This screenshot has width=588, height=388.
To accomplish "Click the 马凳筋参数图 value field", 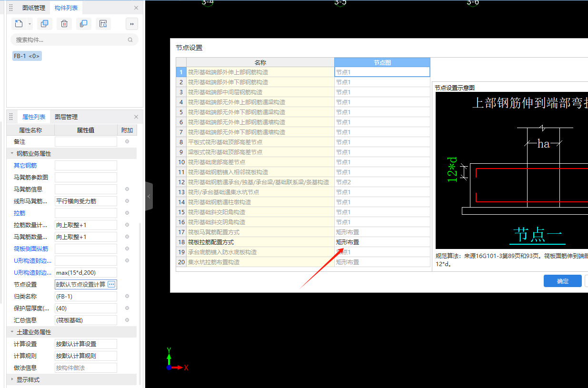I will pyautogui.click(x=86, y=177).
